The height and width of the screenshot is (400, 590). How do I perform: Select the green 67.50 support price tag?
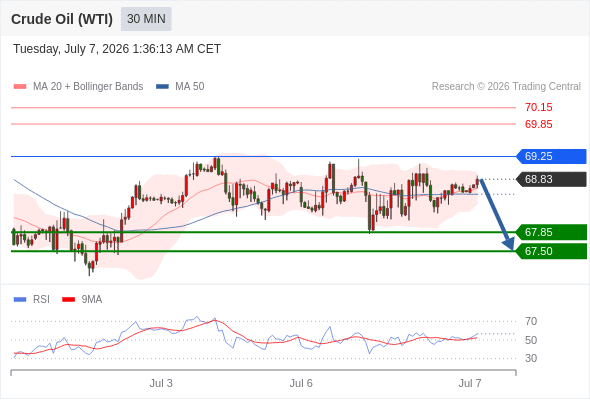click(x=551, y=251)
